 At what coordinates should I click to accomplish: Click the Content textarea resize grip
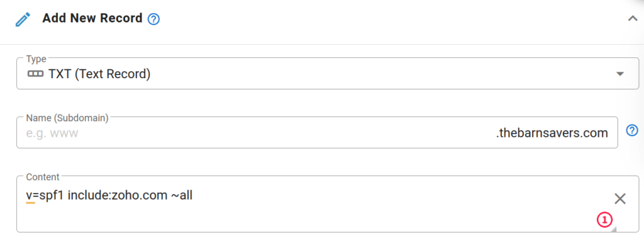click(x=613, y=229)
